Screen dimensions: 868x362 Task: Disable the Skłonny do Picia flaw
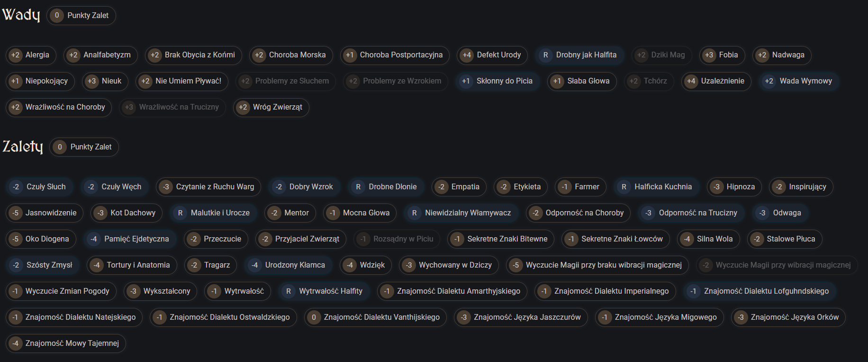[x=497, y=81]
